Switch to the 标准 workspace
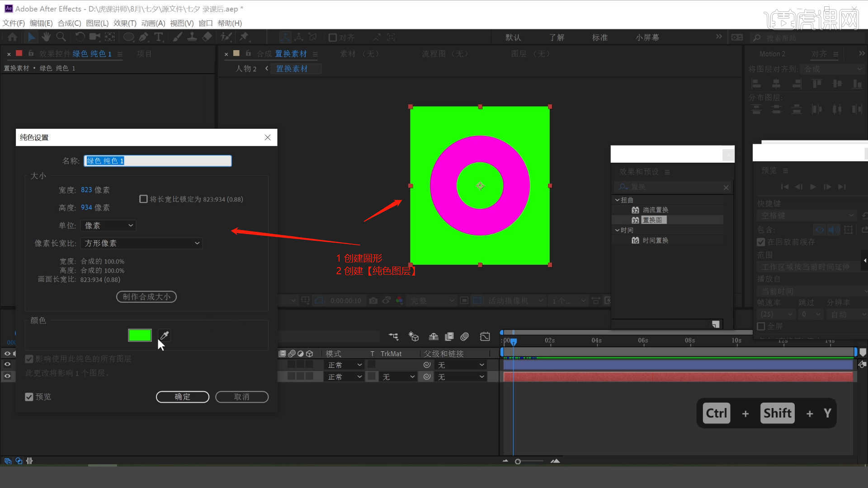 600,38
